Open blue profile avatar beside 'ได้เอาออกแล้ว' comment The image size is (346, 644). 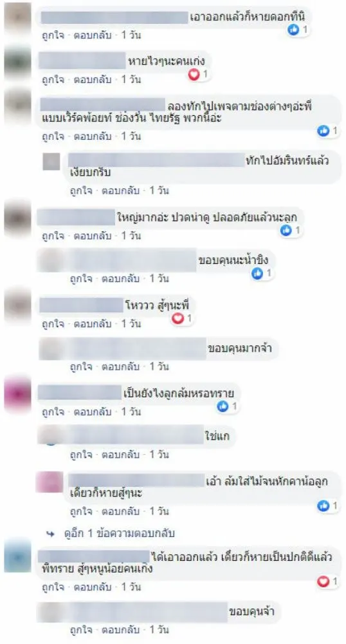pyautogui.click(x=17, y=557)
